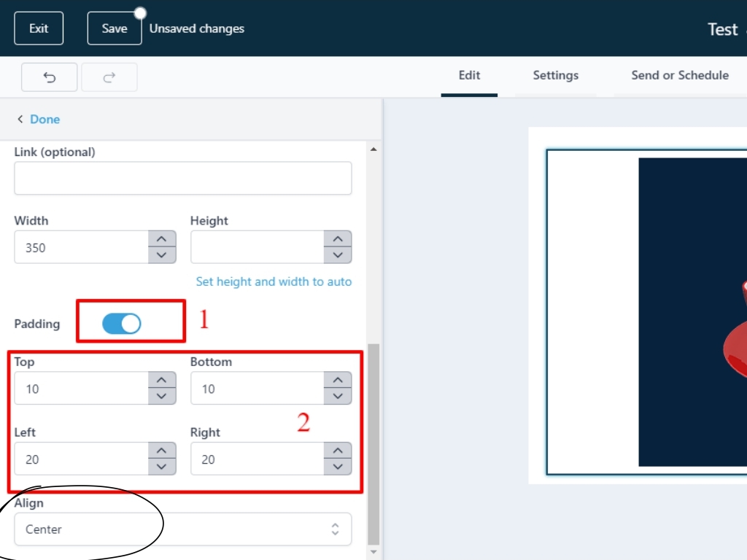Image resolution: width=747 pixels, height=560 pixels.
Task: Decrease Height with the down arrow
Action: coord(338,255)
